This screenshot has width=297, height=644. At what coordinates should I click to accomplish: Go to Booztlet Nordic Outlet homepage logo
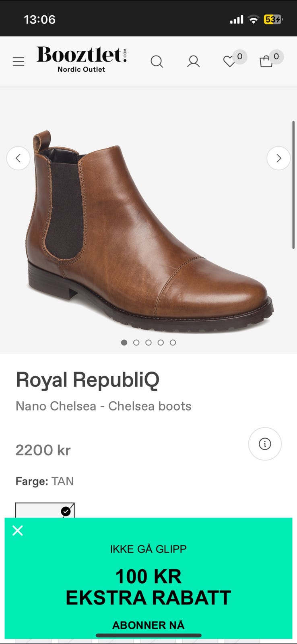tap(82, 60)
